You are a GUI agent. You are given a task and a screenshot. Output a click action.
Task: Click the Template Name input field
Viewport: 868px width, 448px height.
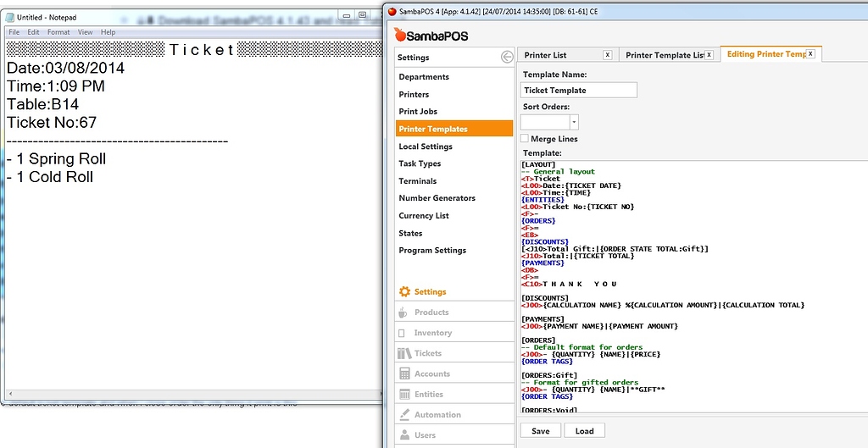click(x=579, y=90)
